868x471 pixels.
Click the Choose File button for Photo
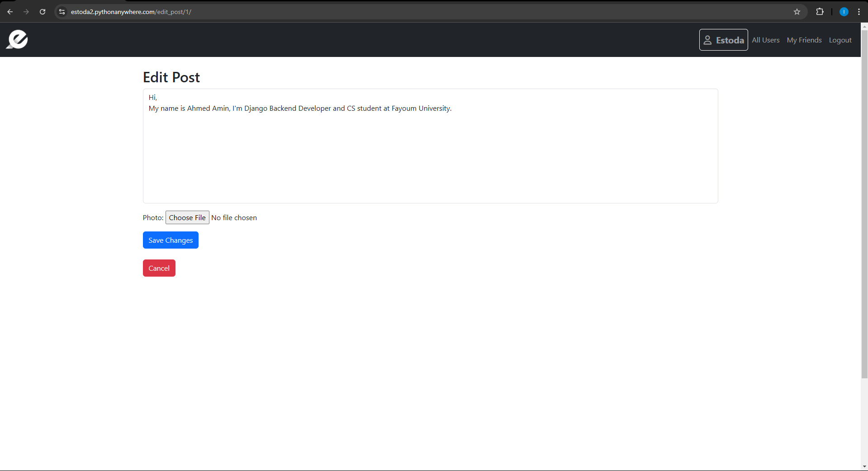click(x=187, y=217)
